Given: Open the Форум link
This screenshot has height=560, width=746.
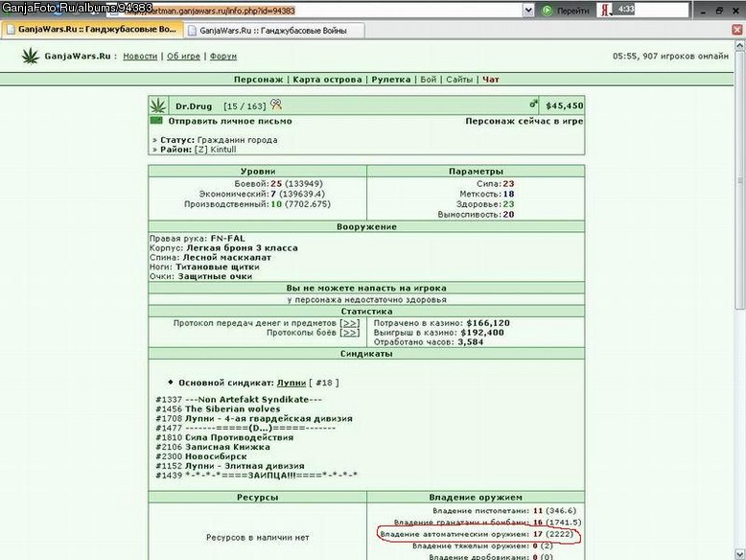Looking at the screenshot, I should 223,57.
